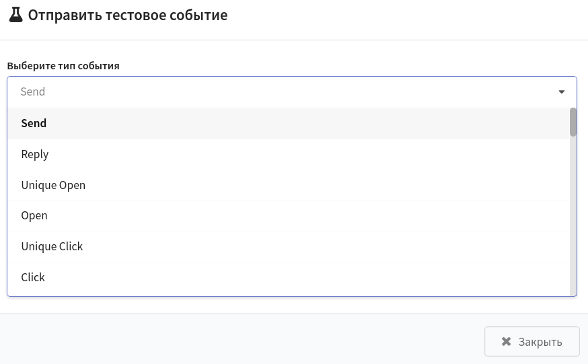Click the Выберите тип события label
Image resolution: width=588 pixels, height=364 pixels.
tap(63, 66)
